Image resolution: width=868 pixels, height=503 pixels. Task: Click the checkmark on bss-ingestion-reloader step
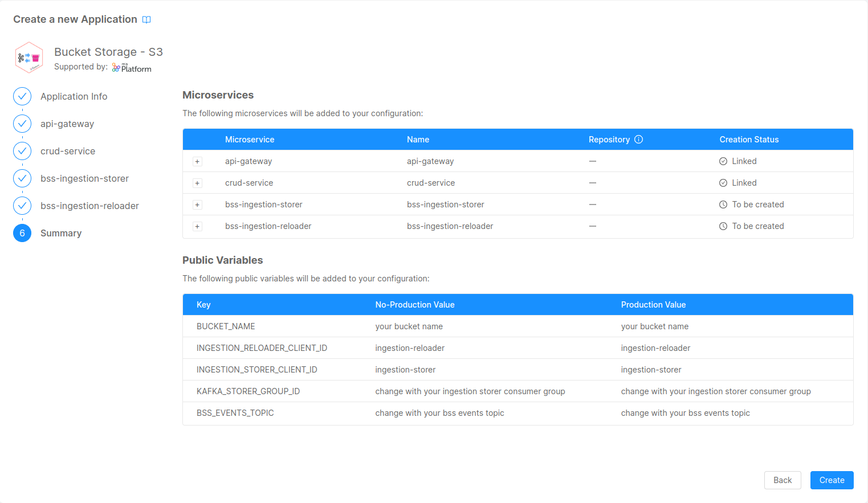coord(22,206)
